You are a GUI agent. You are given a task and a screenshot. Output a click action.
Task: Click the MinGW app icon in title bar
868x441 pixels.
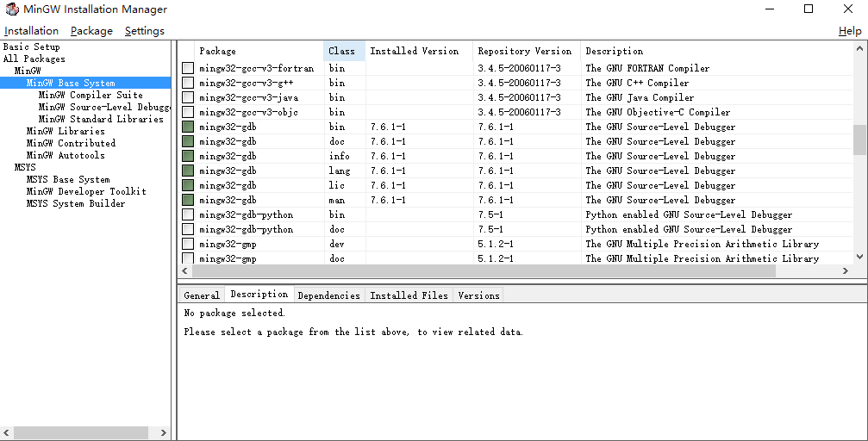click(x=11, y=9)
